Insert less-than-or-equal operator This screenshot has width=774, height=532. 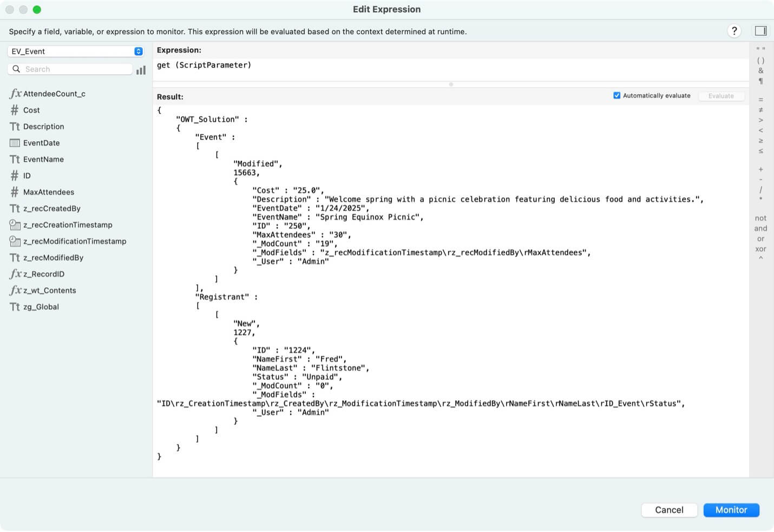click(x=760, y=151)
